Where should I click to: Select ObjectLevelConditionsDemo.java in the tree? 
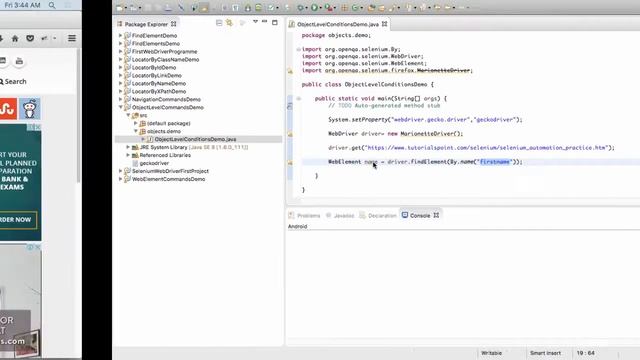[195, 139]
